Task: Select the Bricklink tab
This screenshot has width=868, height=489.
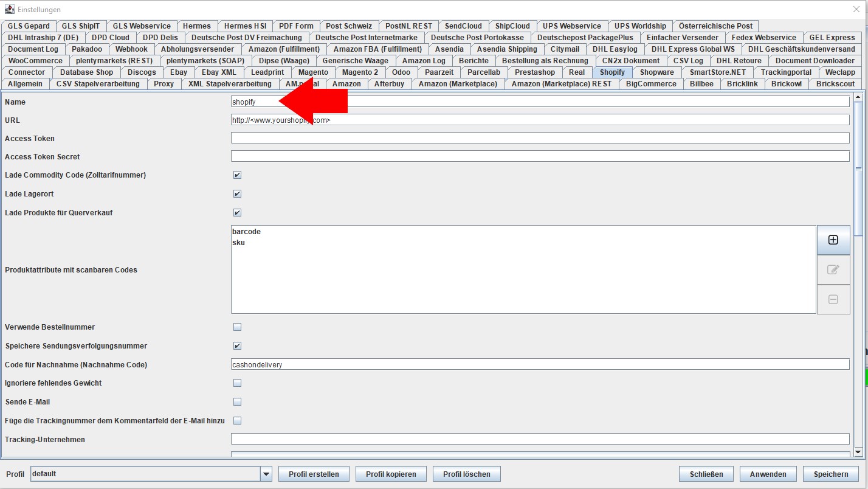Action: [742, 84]
